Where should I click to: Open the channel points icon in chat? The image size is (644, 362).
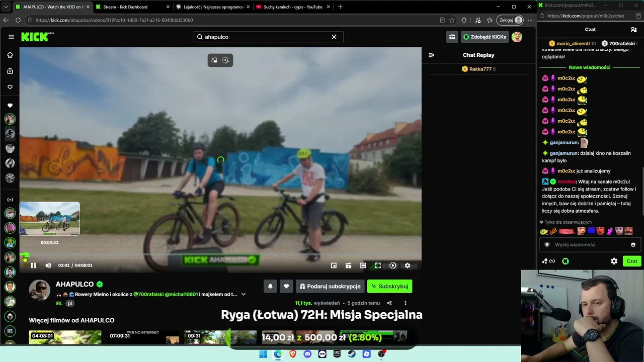coord(548,261)
